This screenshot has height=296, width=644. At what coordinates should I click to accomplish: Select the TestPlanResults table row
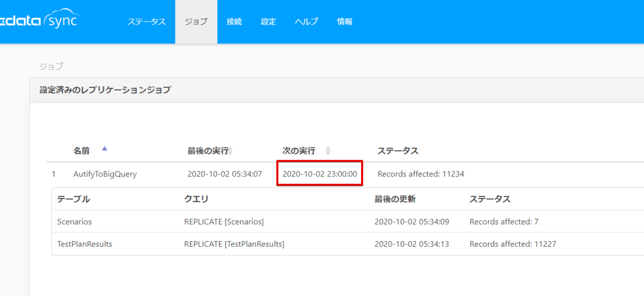(x=348, y=244)
